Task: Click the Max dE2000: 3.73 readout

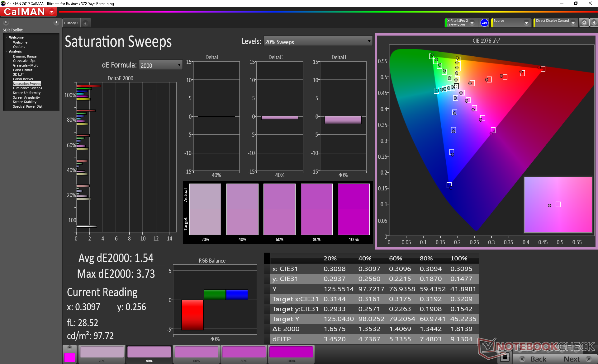Action: click(116, 274)
